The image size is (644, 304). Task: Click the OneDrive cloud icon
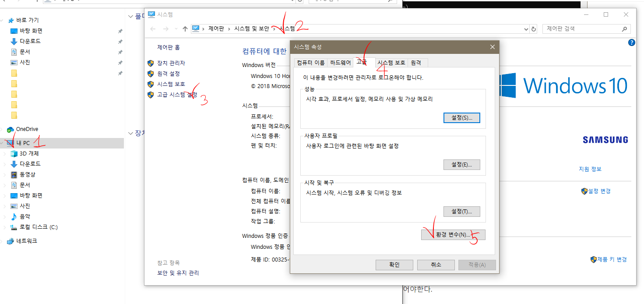[x=11, y=129]
